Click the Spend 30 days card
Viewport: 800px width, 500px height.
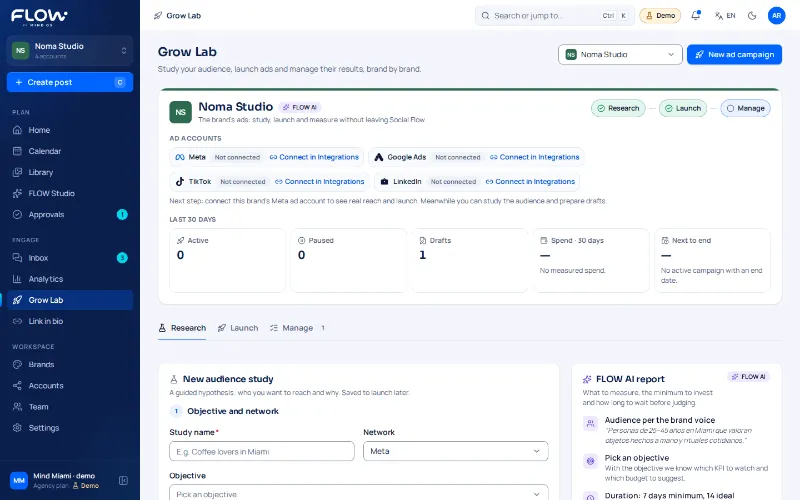coord(591,260)
